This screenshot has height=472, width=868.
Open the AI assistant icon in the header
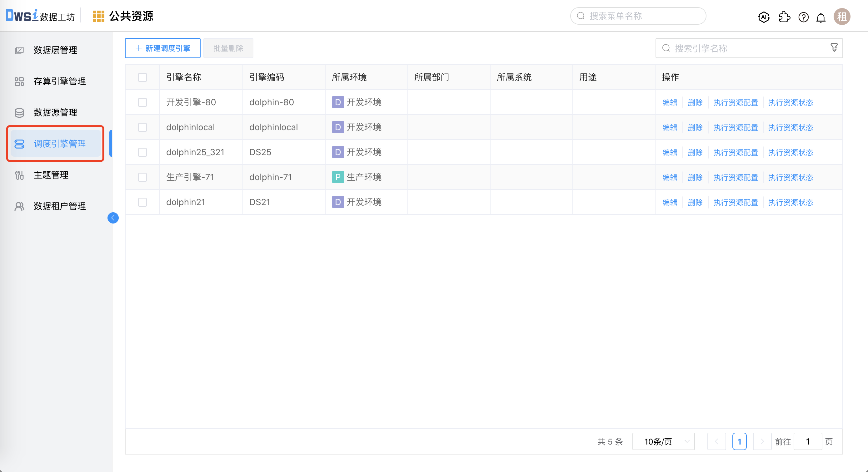coord(763,17)
